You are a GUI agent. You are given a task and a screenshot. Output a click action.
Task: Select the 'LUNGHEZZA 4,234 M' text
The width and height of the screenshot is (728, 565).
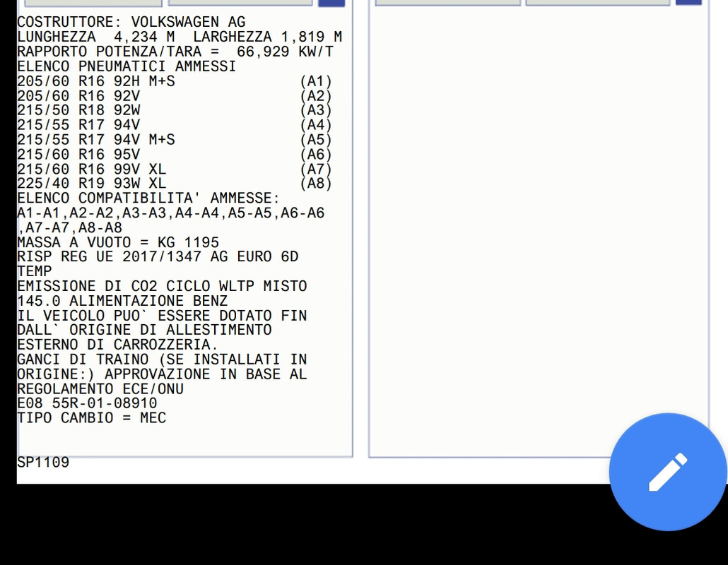96,37
